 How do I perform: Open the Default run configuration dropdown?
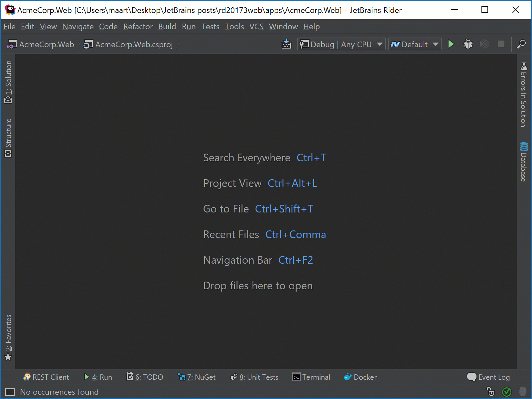click(x=415, y=44)
